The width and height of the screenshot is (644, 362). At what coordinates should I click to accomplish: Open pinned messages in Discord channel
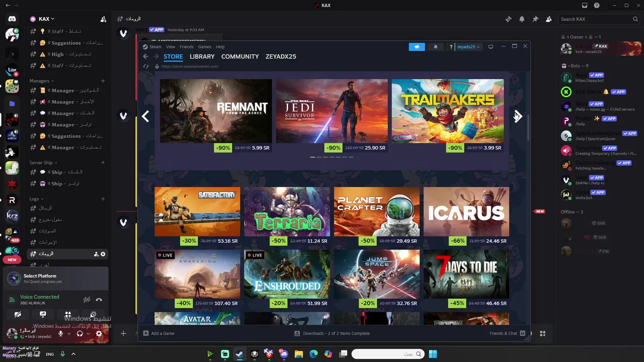click(535, 19)
